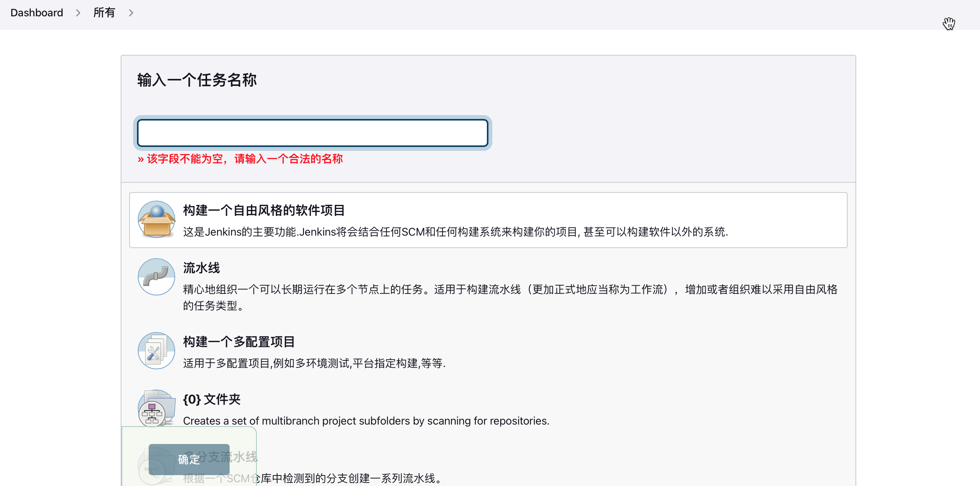Click the 确定 confirm button

pos(189,460)
